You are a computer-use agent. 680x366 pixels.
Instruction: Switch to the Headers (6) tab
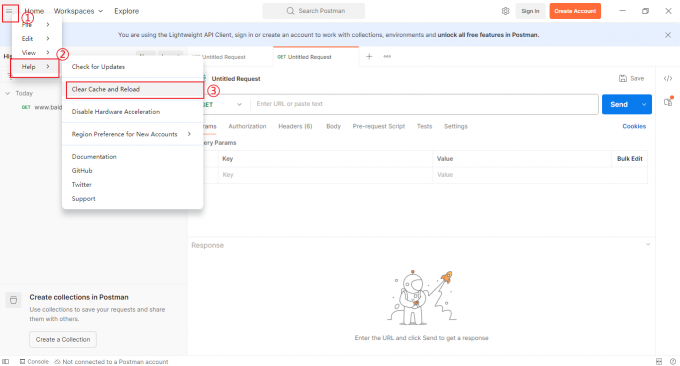[295, 126]
